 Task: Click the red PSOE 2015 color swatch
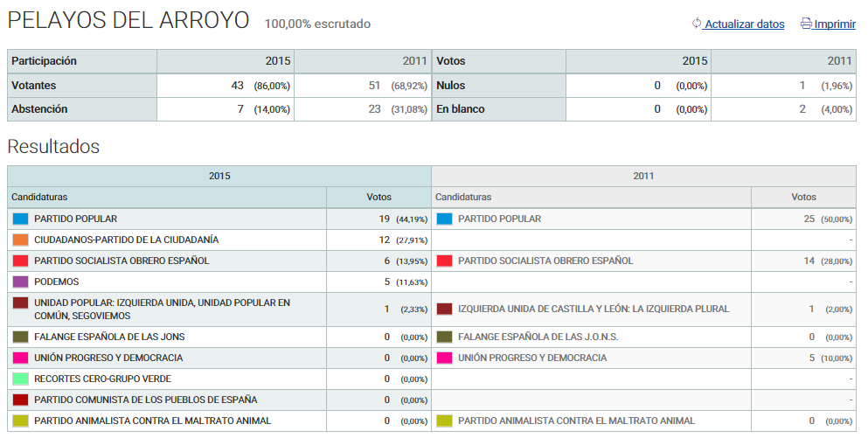pos(20,261)
